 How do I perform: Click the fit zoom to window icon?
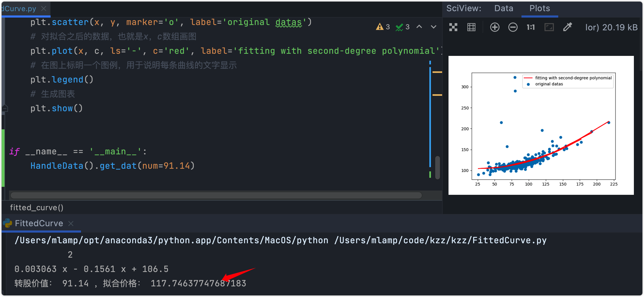coord(549,27)
